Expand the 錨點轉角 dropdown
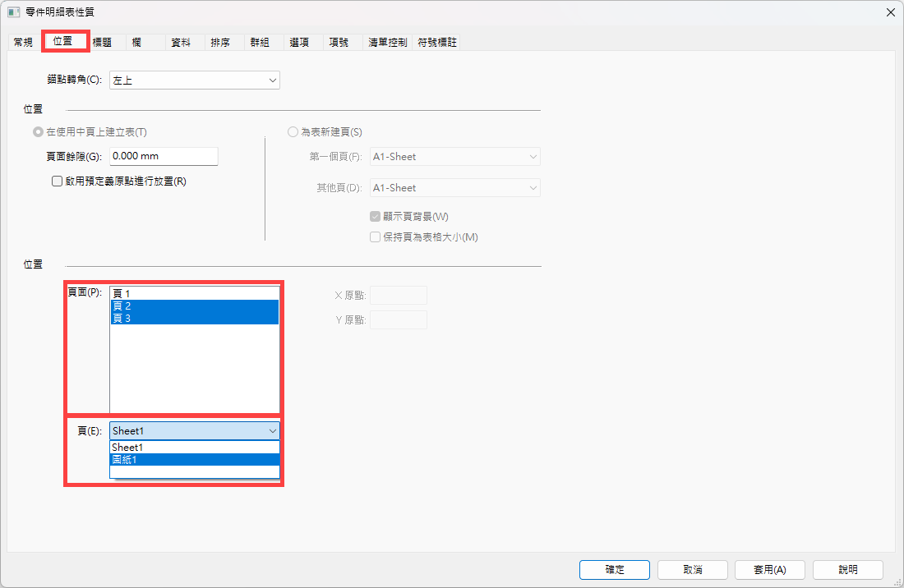The width and height of the screenshot is (904, 588). (194, 80)
